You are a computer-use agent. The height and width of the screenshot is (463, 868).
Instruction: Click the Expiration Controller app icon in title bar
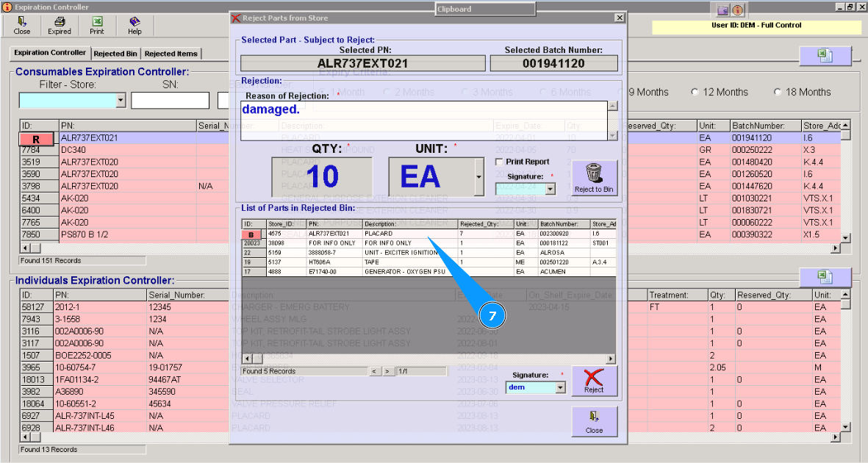coord(8,7)
